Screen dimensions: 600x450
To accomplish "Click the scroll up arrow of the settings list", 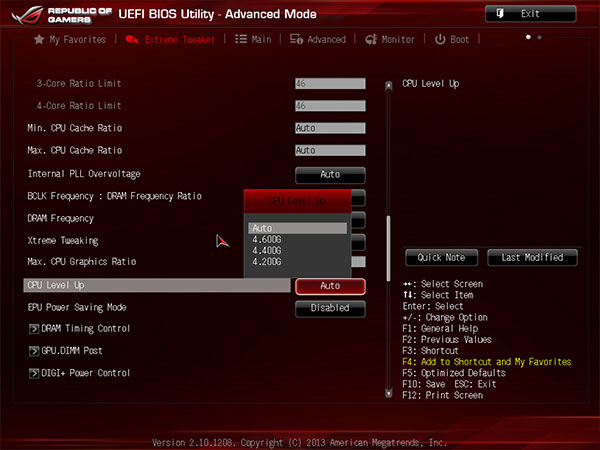I will pos(389,86).
